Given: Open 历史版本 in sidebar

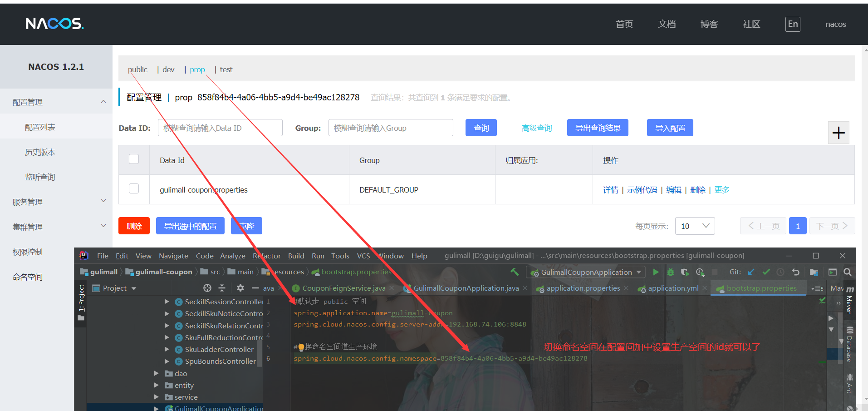Looking at the screenshot, I should point(40,152).
